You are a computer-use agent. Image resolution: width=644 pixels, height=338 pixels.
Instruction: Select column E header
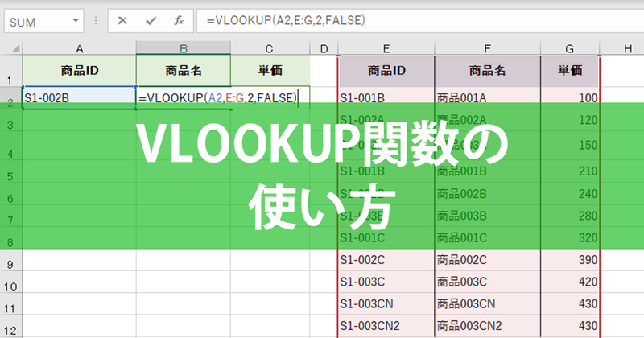[386, 48]
